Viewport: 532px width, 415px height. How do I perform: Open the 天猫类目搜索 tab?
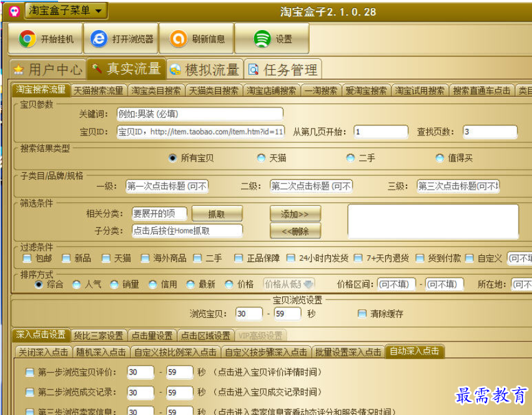coord(214,90)
